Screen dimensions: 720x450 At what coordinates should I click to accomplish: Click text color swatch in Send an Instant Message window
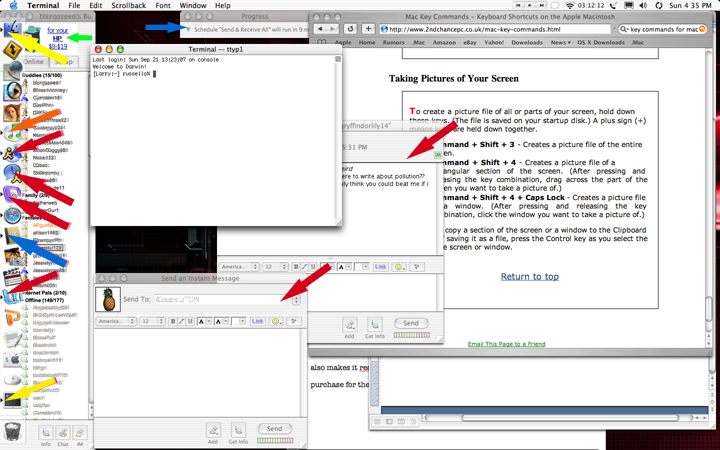tap(204, 321)
